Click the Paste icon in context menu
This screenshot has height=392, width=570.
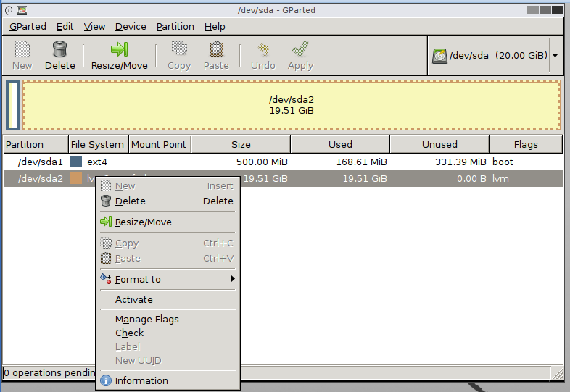click(x=106, y=258)
